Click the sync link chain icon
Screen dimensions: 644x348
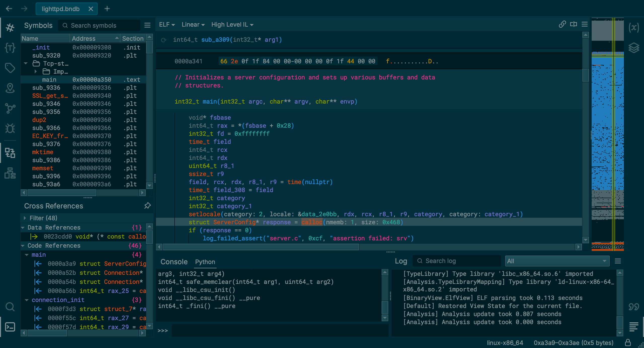(x=562, y=24)
